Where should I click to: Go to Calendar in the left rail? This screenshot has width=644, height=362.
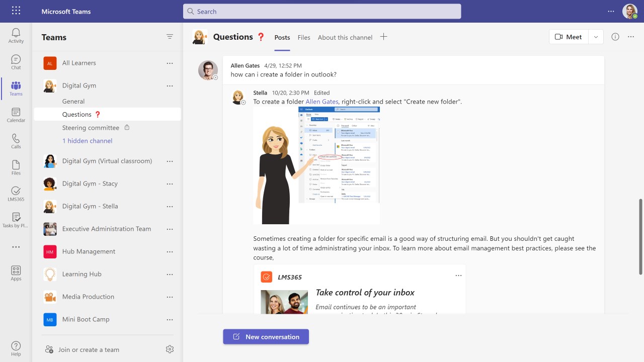(x=16, y=115)
